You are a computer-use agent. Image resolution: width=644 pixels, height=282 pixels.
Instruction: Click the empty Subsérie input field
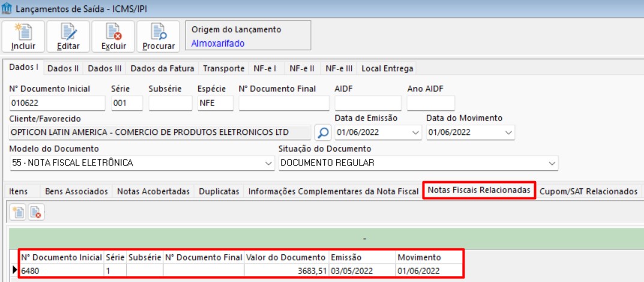point(170,103)
